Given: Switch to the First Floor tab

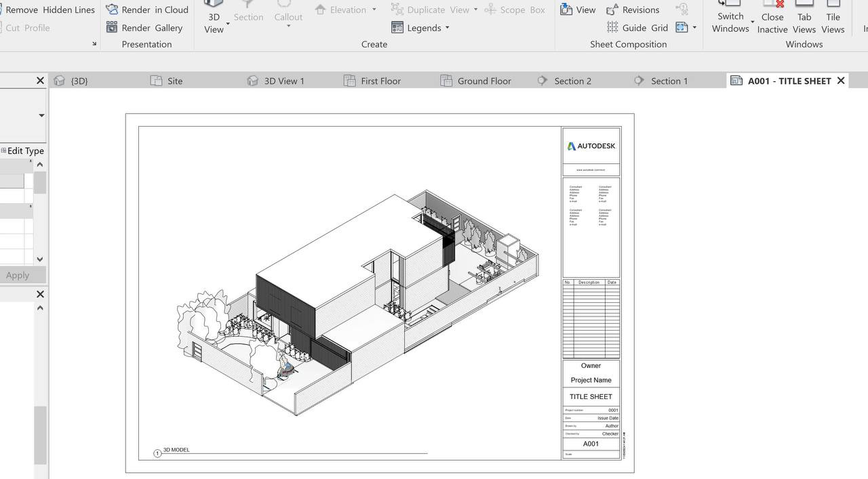Looking at the screenshot, I should coord(372,81).
